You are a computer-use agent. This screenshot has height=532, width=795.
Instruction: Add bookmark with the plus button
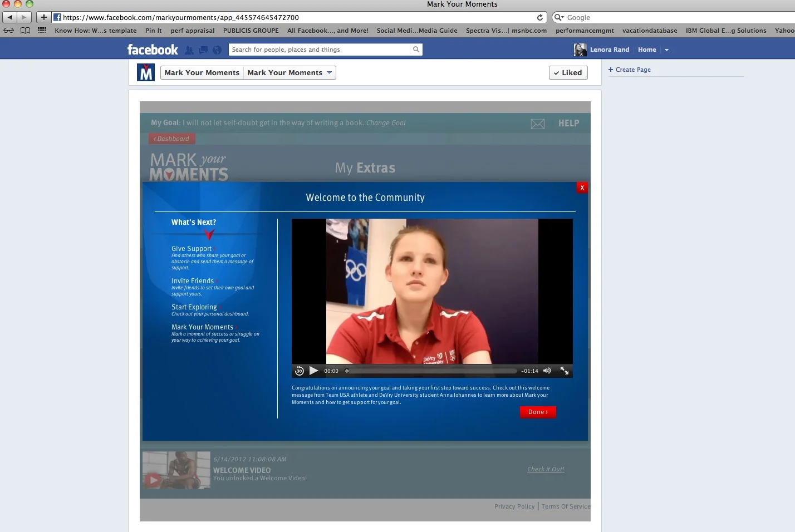pyautogui.click(x=43, y=17)
